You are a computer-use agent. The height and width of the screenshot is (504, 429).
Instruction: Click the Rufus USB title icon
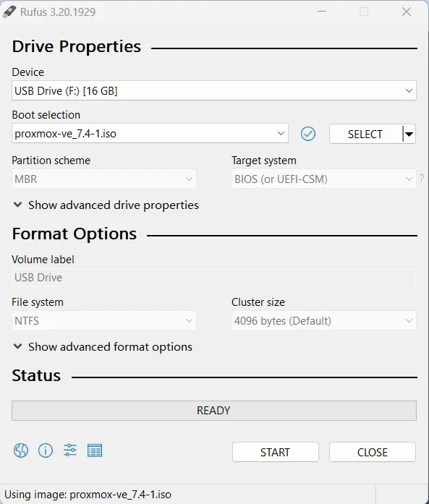9,12
